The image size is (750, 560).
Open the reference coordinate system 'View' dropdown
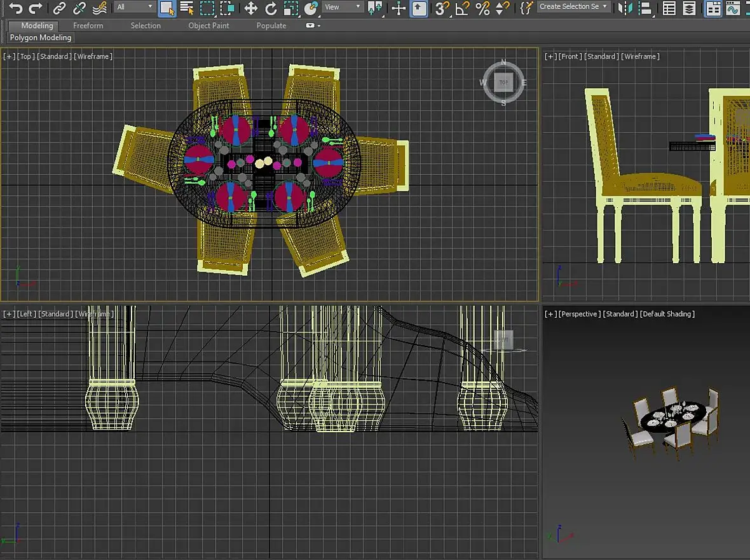point(342,7)
